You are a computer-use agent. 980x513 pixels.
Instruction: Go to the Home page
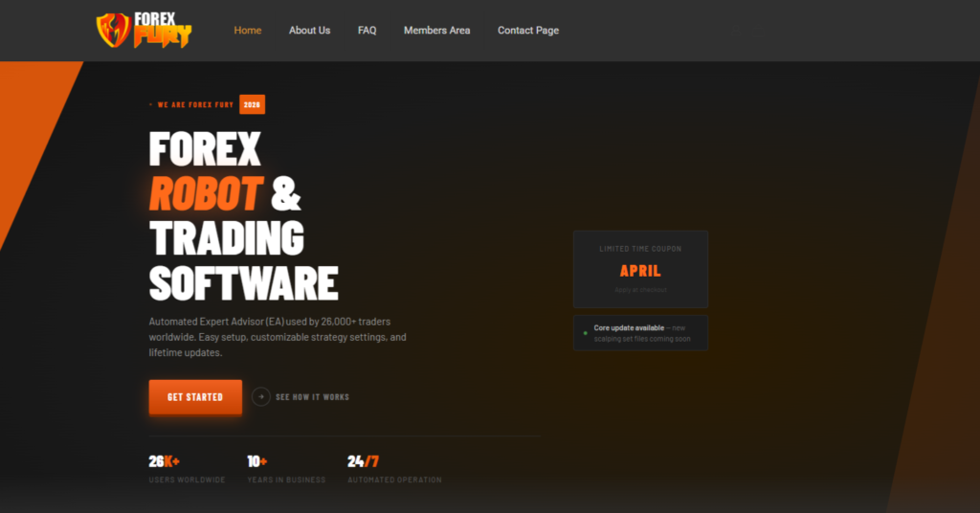coord(248,30)
